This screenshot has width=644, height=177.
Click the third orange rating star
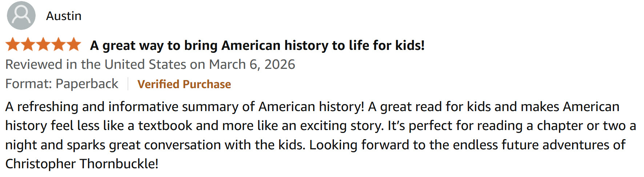(43, 44)
